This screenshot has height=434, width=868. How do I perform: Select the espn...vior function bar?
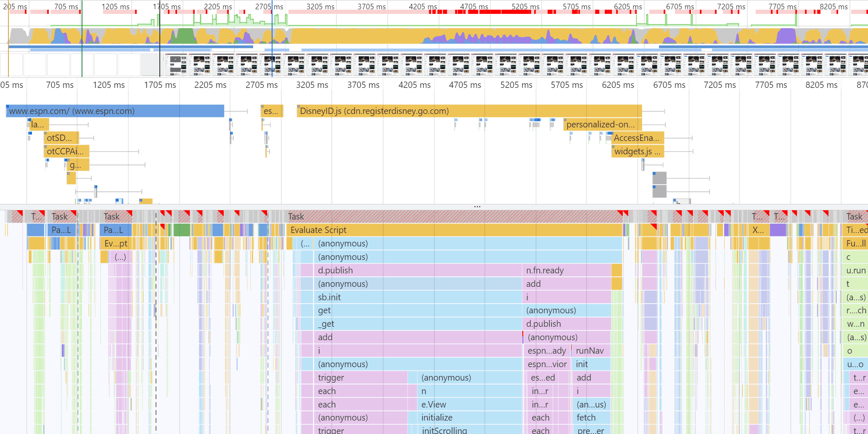click(547, 364)
